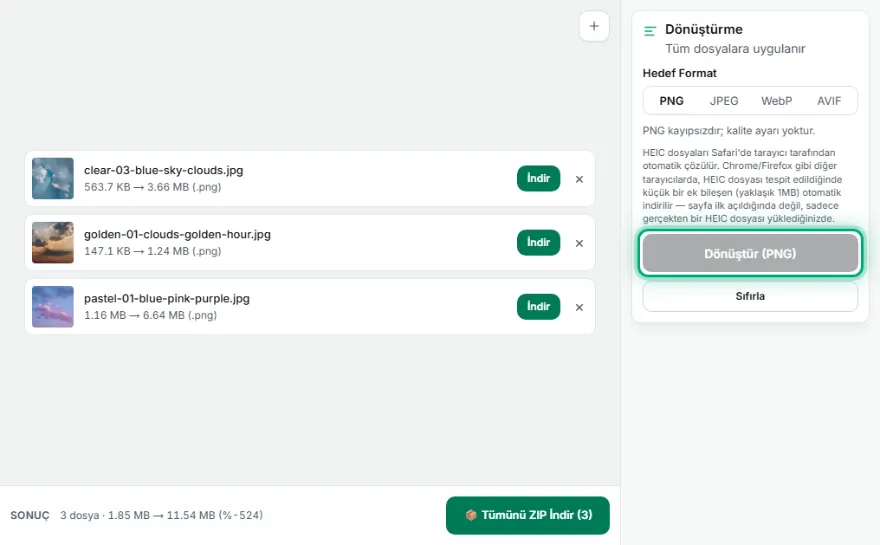
Task: Click Tümünü ZIP İndir (3) button
Action: point(528,515)
